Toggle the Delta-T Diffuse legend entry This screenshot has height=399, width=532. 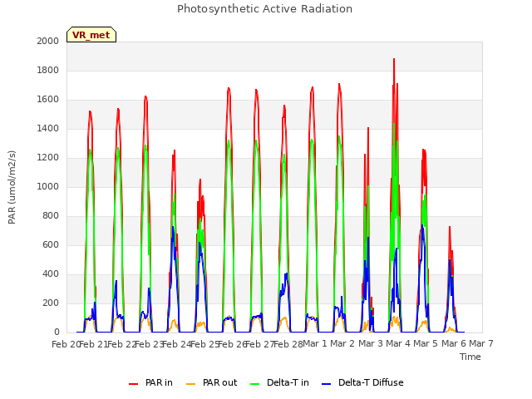click(362, 382)
